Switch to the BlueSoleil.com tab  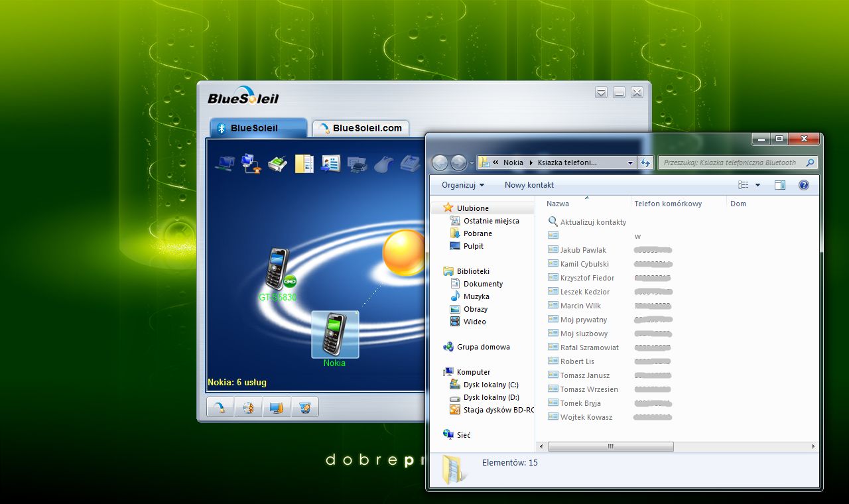click(x=361, y=128)
